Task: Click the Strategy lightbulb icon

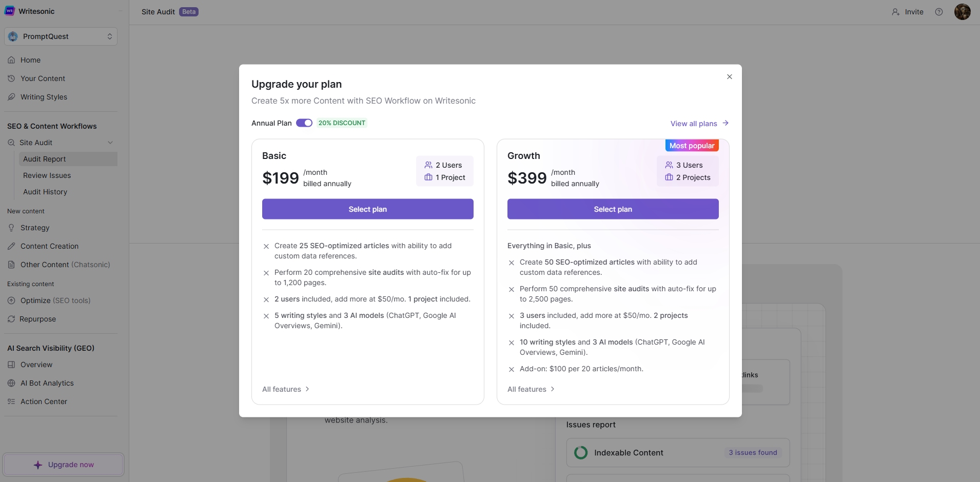Action: click(11, 228)
